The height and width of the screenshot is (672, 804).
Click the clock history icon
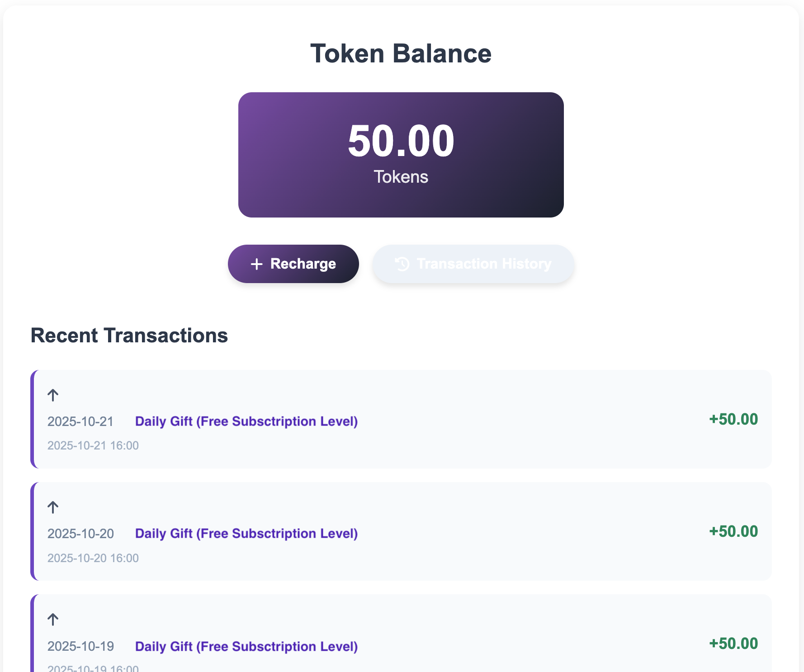click(402, 264)
